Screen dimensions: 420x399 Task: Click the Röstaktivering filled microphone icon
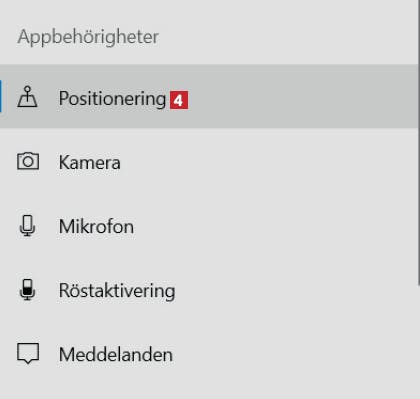click(x=27, y=290)
